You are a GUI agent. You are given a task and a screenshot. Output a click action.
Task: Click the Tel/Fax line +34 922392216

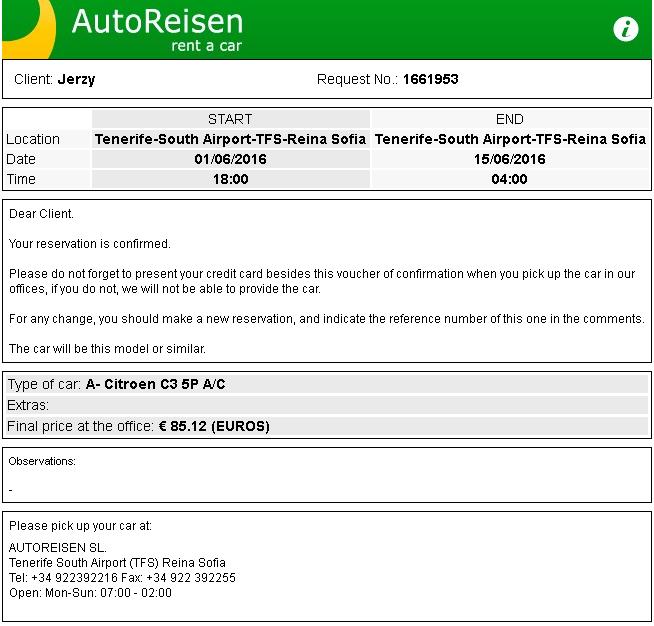point(122,578)
